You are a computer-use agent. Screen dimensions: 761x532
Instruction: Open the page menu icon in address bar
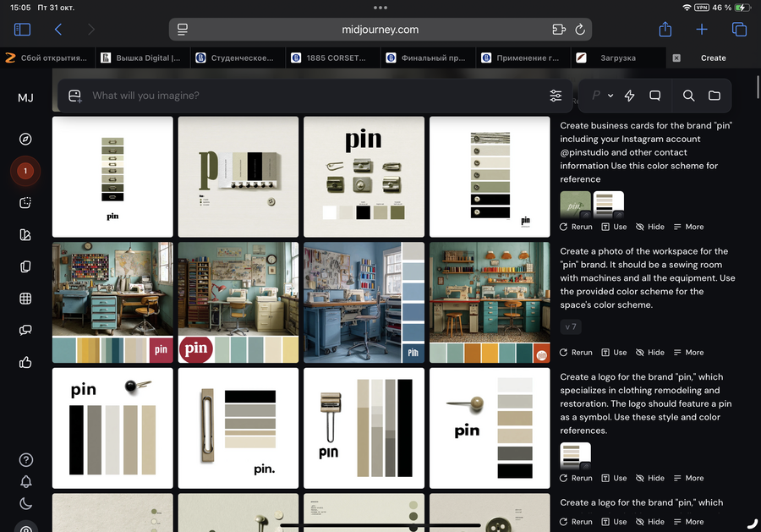pyautogui.click(x=183, y=30)
